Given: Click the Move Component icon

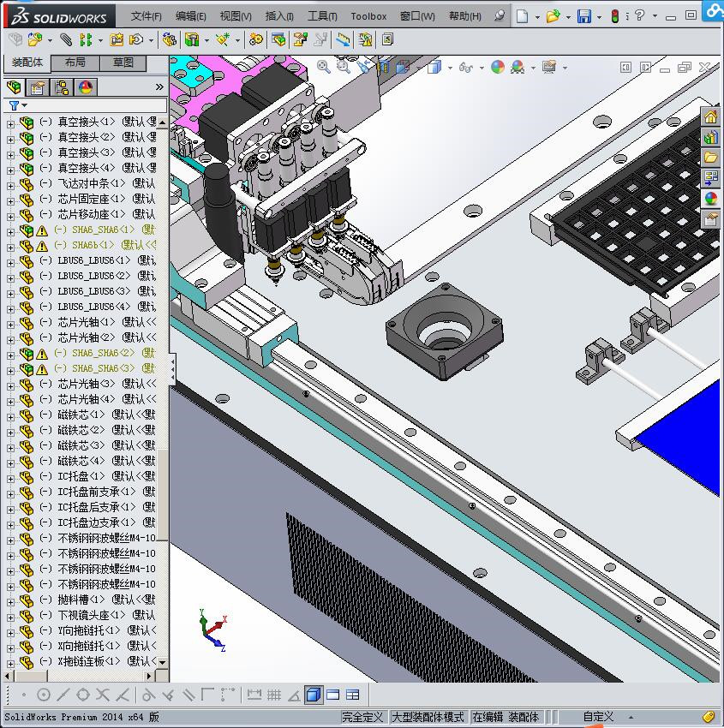Looking at the screenshot, I should coord(135,40).
